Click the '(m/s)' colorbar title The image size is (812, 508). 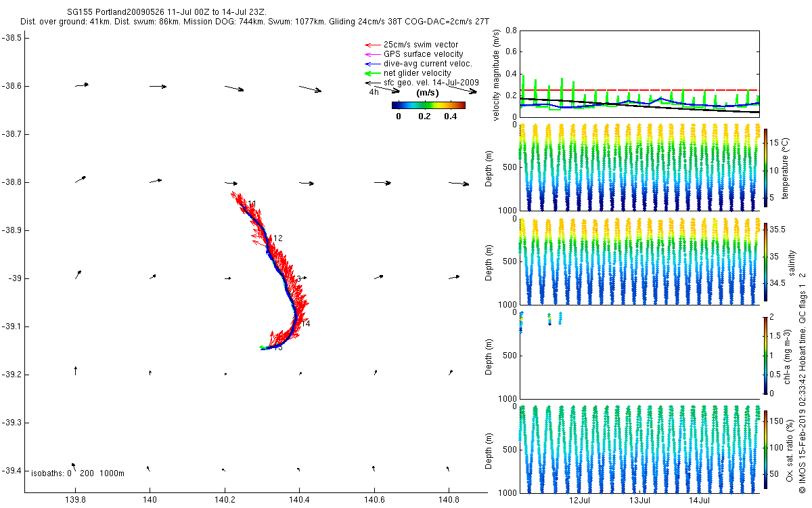[428, 92]
